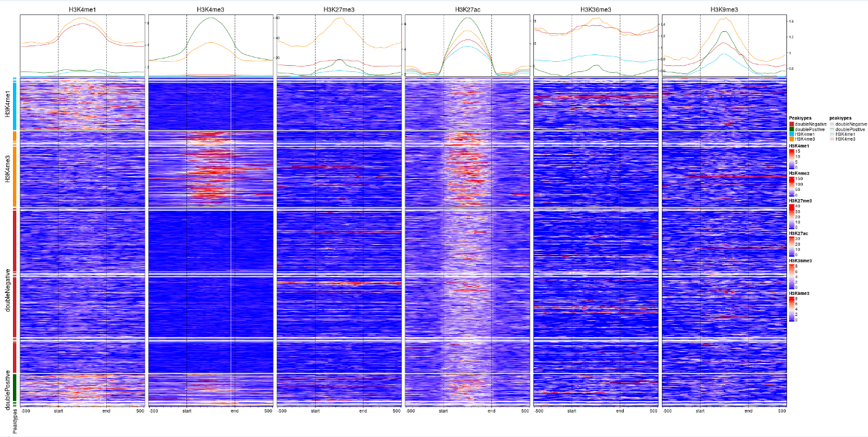Click 'start' axis label under H3K9me3 heatmap
This screenshot has width=868, height=437.
[699, 411]
